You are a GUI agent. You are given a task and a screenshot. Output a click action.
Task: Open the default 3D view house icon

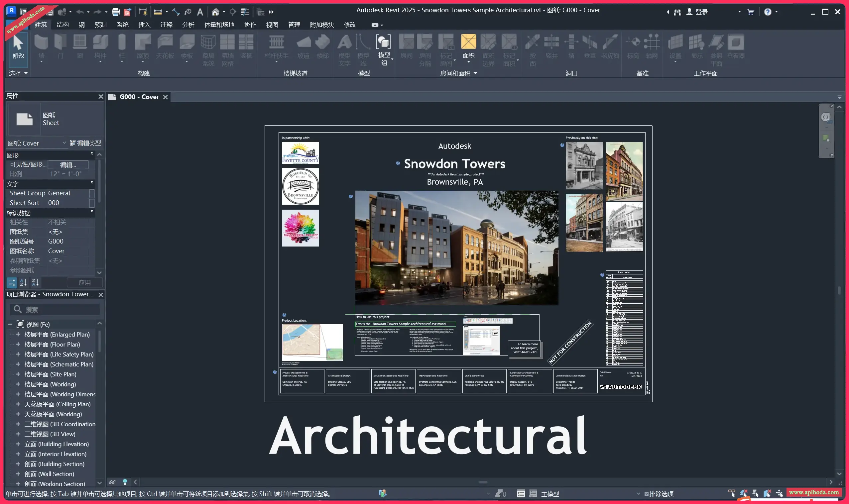pos(215,12)
